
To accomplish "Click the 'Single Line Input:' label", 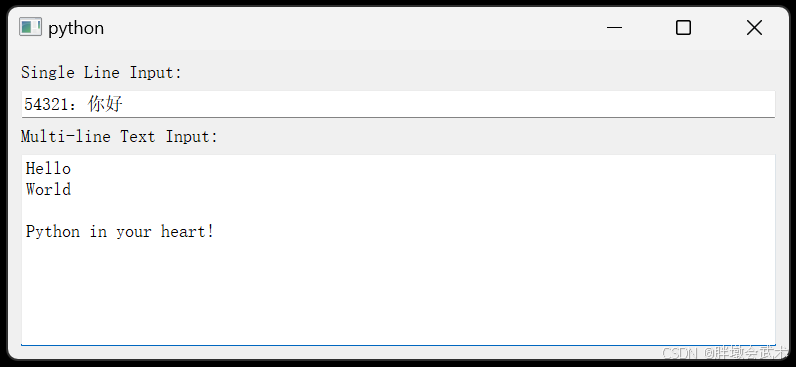I will pos(101,73).
